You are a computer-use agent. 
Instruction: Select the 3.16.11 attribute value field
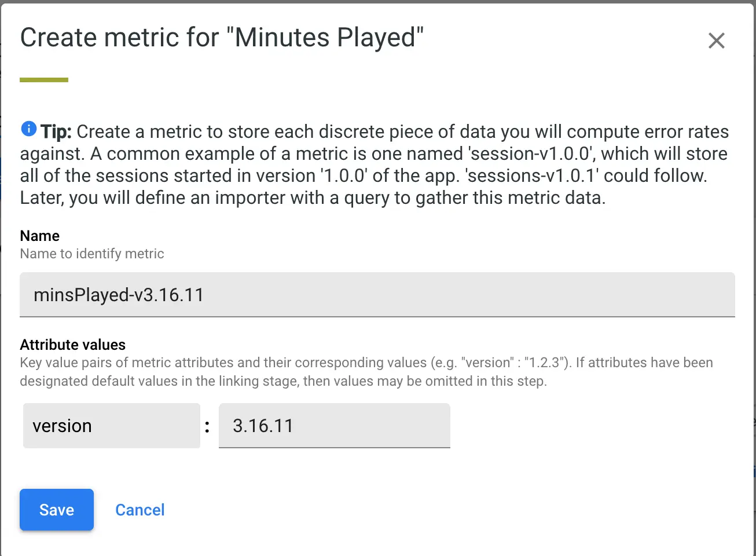[334, 426]
